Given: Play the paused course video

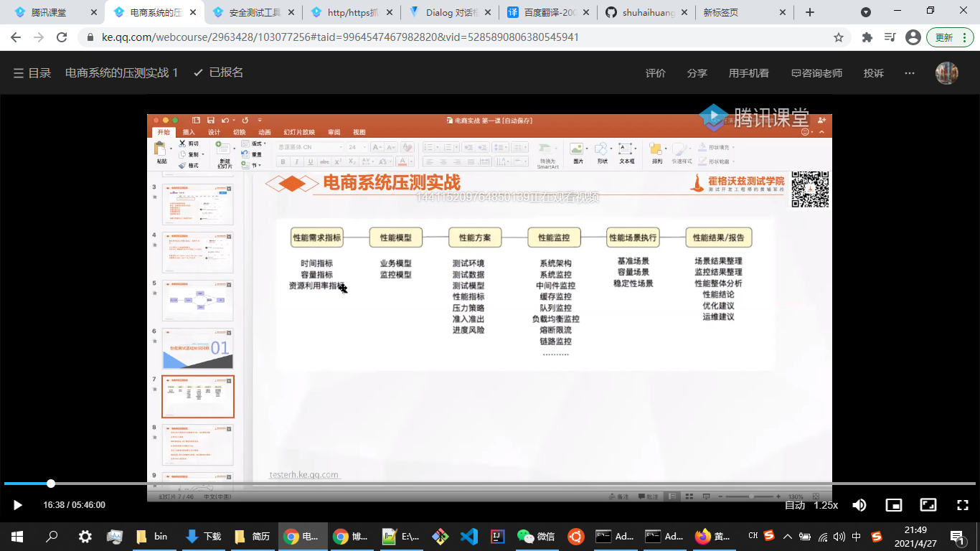Looking at the screenshot, I should [x=18, y=505].
